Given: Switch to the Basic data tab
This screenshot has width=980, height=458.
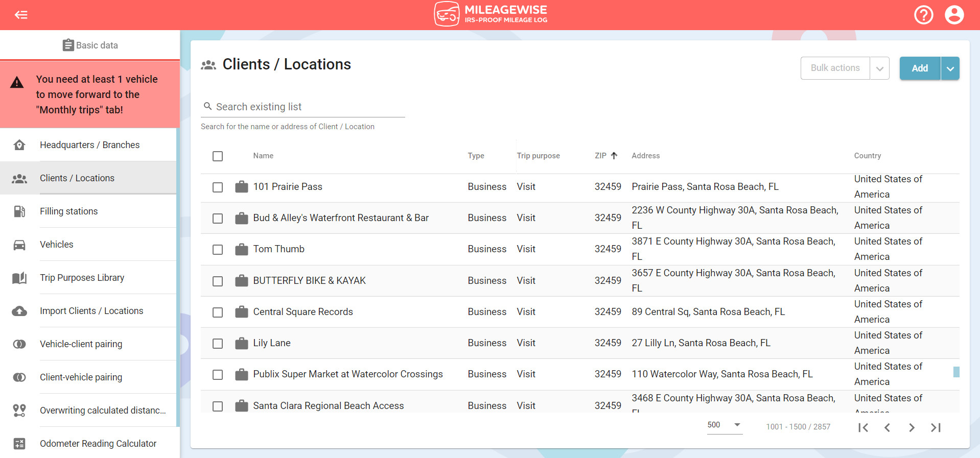Looking at the screenshot, I should (90, 45).
